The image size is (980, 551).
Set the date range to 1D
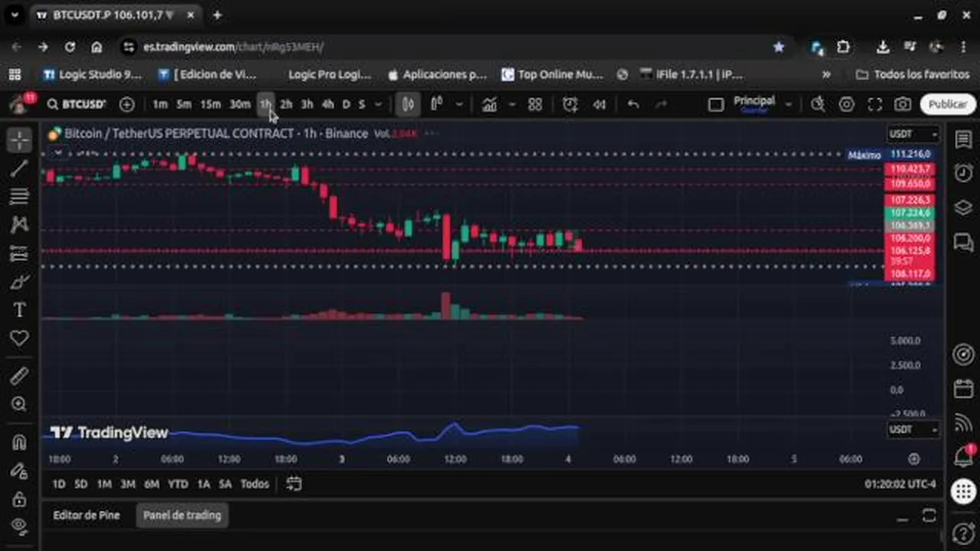point(59,484)
